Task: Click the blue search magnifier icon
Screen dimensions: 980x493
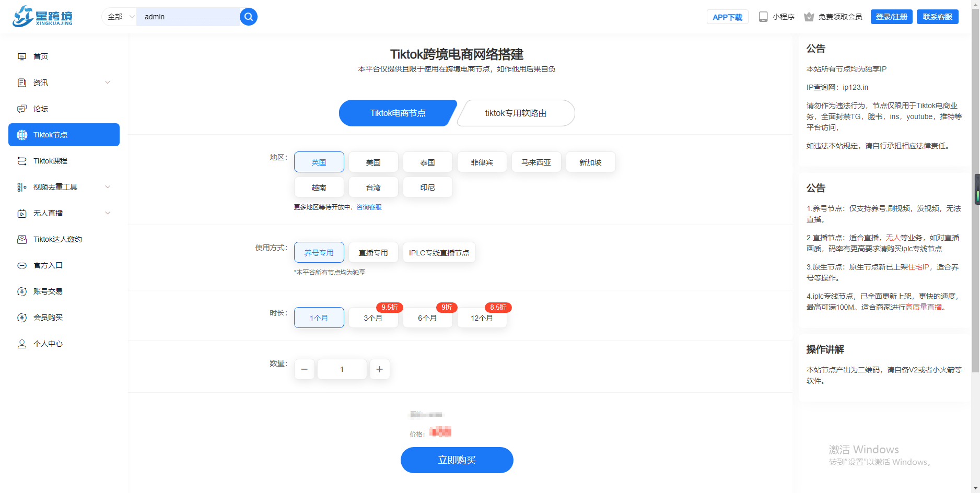Action: click(x=249, y=17)
